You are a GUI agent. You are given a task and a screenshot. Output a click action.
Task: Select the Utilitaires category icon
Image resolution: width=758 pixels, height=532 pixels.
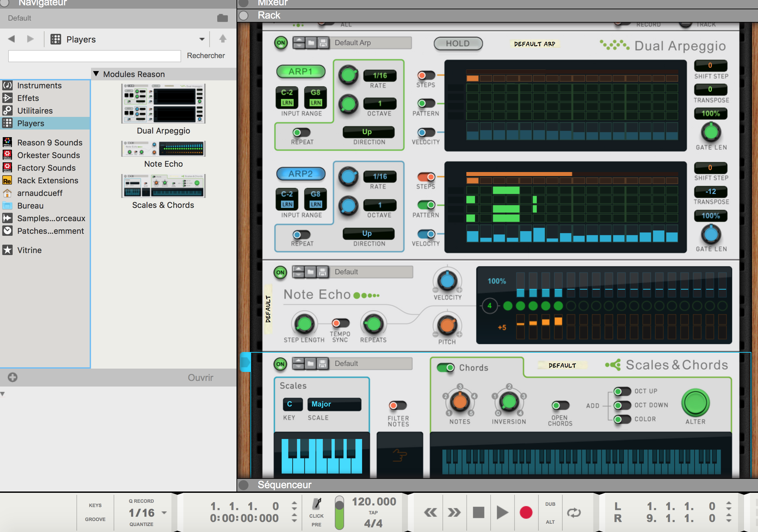tap(8, 111)
